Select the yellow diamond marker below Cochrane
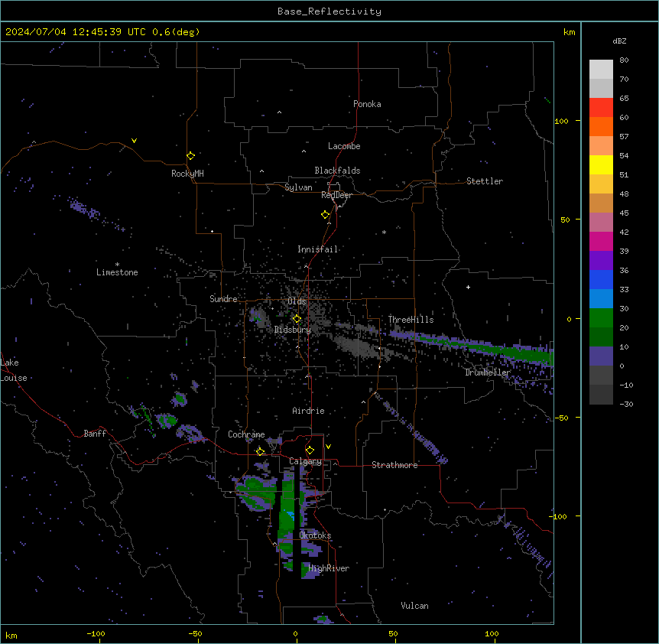Viewport: 659px width, 644px height. [260, 451]
